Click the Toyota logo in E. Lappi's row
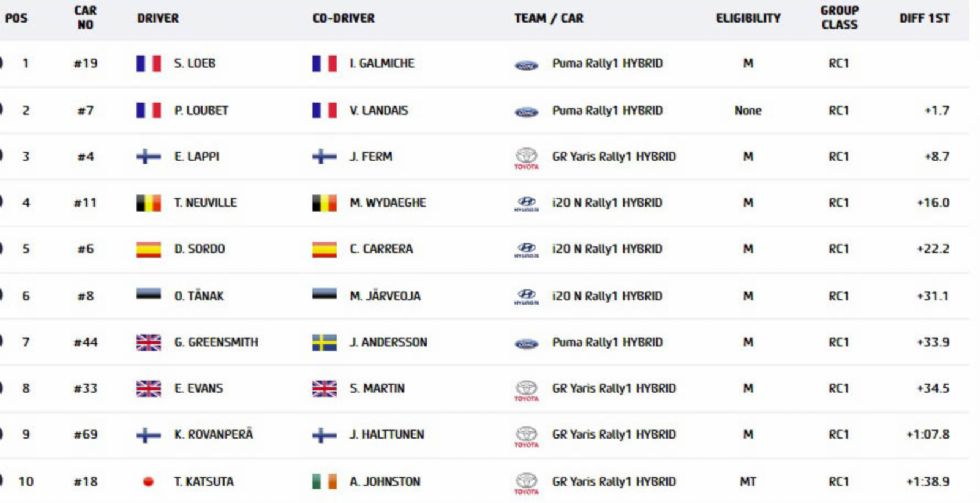Image resolution: width=980 pixels, height=503 pixels. (526, 159)
